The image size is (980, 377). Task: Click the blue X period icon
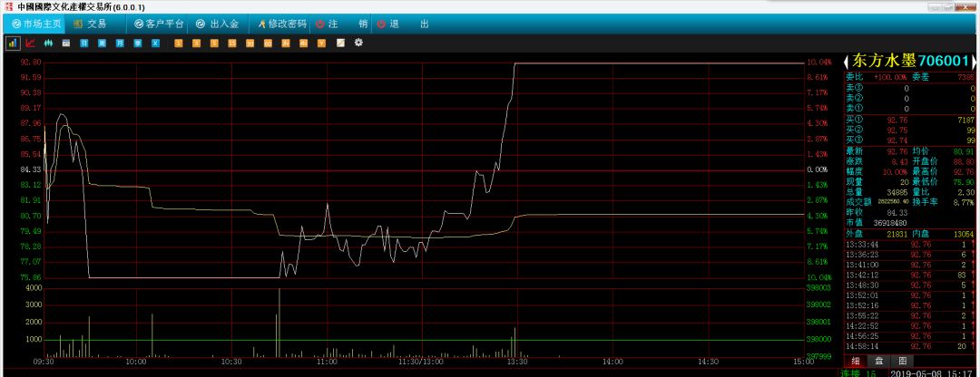pyautogui.click(x=156, y=43)
